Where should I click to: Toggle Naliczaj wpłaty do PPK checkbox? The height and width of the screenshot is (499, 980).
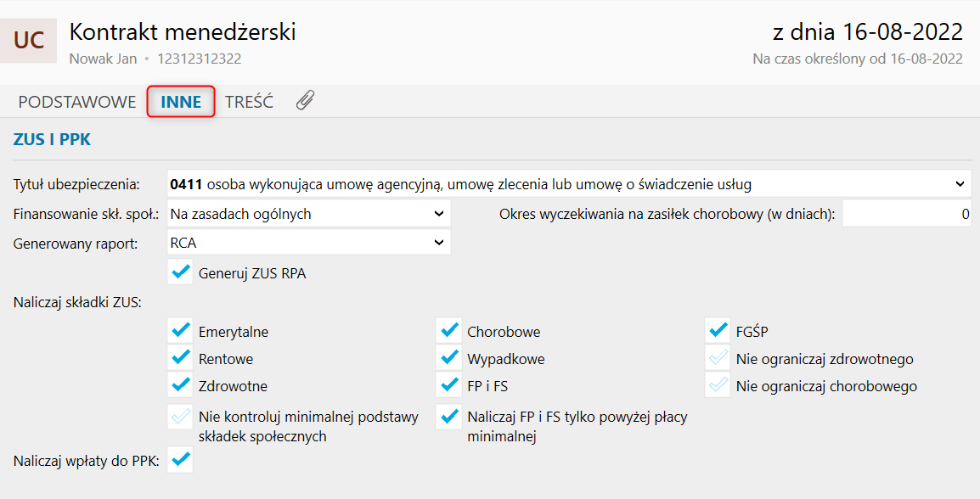[180, 460]
